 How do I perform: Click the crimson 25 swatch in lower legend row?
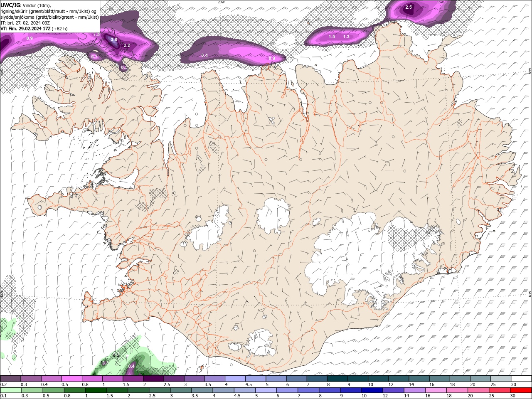pos(500,390)
